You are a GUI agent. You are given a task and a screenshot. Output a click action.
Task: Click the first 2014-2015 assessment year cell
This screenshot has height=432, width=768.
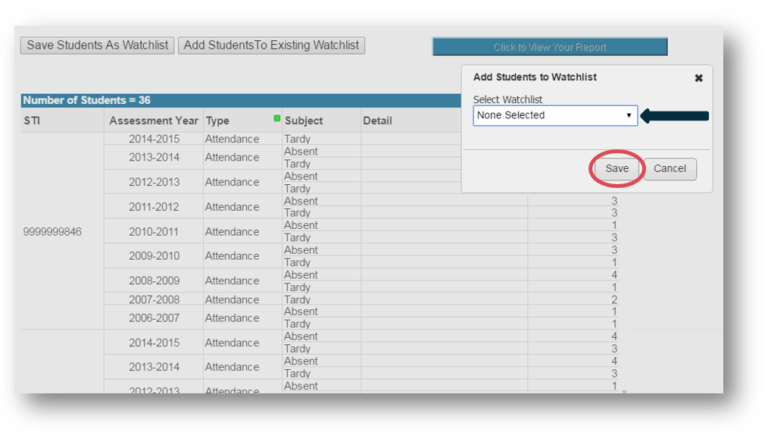[154, 139]
